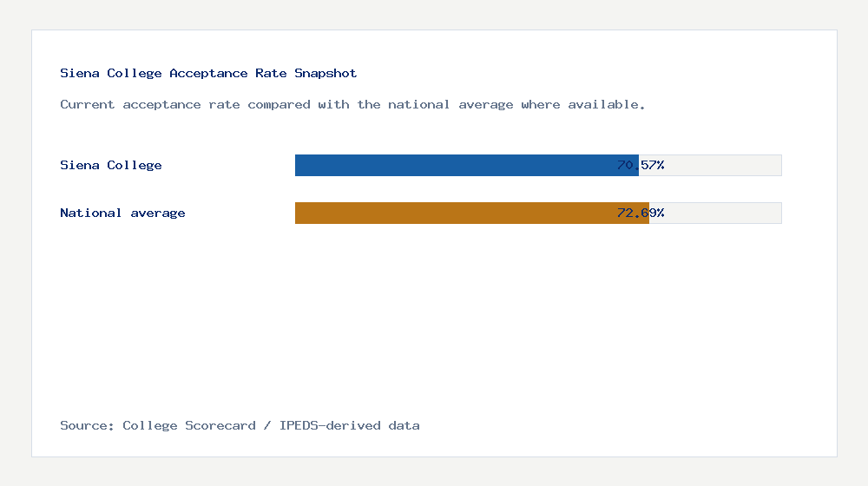
Task: Click the blank white area below the bars
Action: pyautogui.click(x=434, y=321)
